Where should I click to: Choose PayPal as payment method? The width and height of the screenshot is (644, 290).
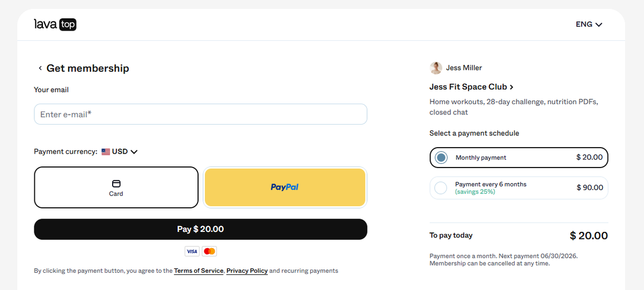(x=285, y=187)
